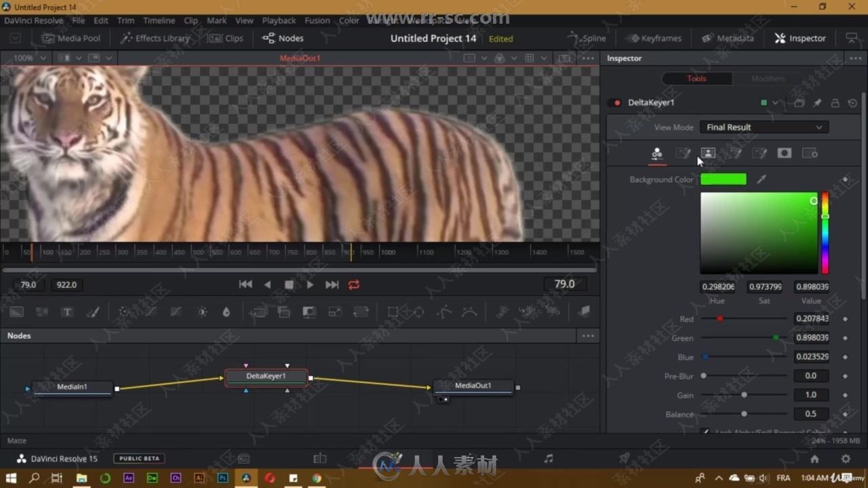Open viewer zoom 100% dropdown
The image size is (868, 488).
[x=28, y=58]
